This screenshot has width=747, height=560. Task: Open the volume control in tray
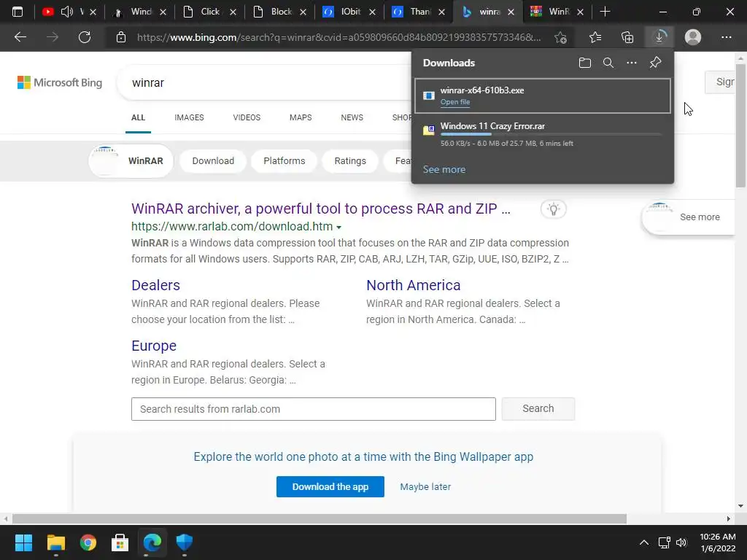coord(682,542)
